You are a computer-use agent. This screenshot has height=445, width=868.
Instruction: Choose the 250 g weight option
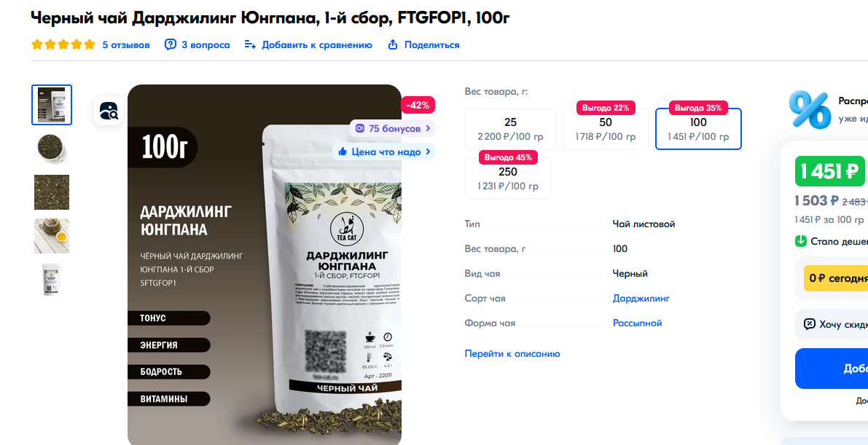(x=508, y=178)
